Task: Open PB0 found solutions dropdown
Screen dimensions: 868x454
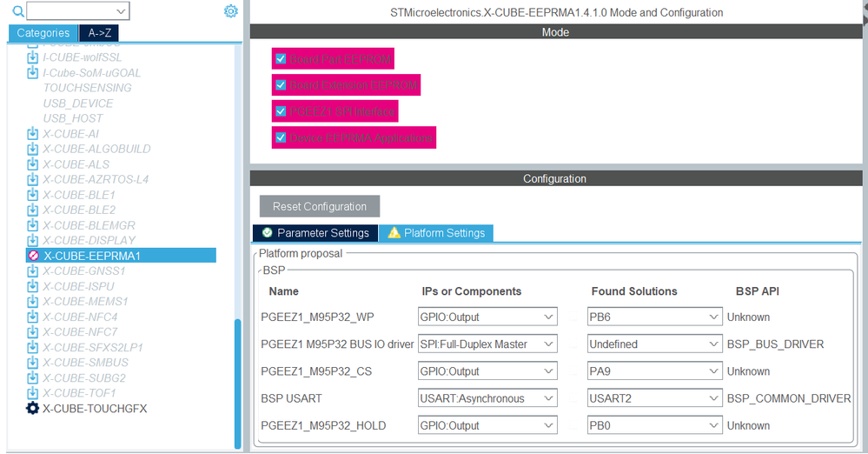Action: point(655,425)
